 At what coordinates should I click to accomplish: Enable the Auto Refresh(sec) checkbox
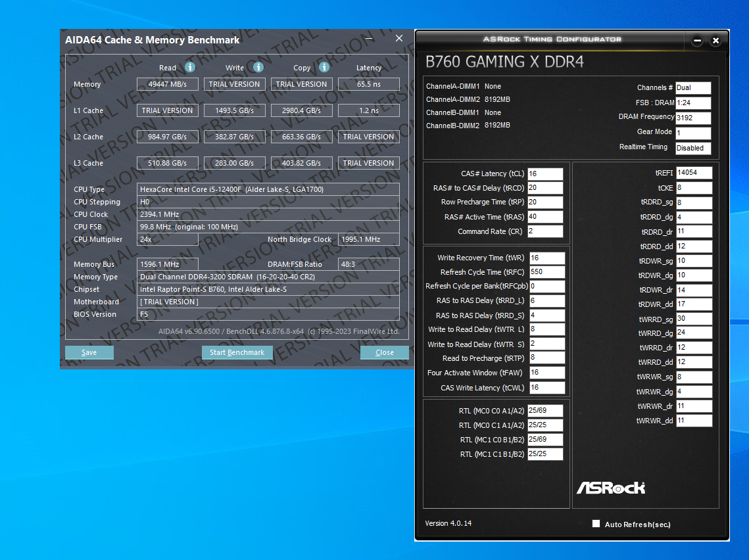[x=596, y=524]
